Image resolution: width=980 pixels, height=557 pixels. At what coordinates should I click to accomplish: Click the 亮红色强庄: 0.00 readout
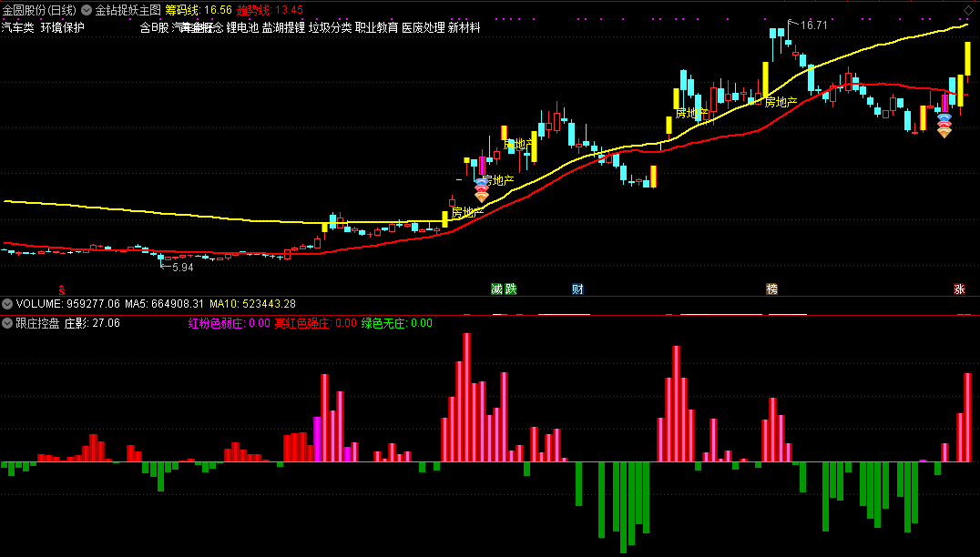pyautogui.click(x=316, y=323)
